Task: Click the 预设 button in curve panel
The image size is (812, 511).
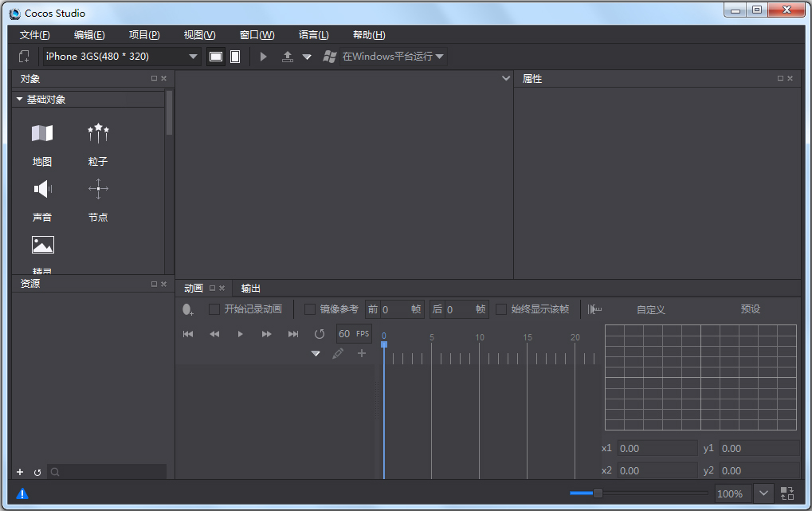Action: coord(750,309)
